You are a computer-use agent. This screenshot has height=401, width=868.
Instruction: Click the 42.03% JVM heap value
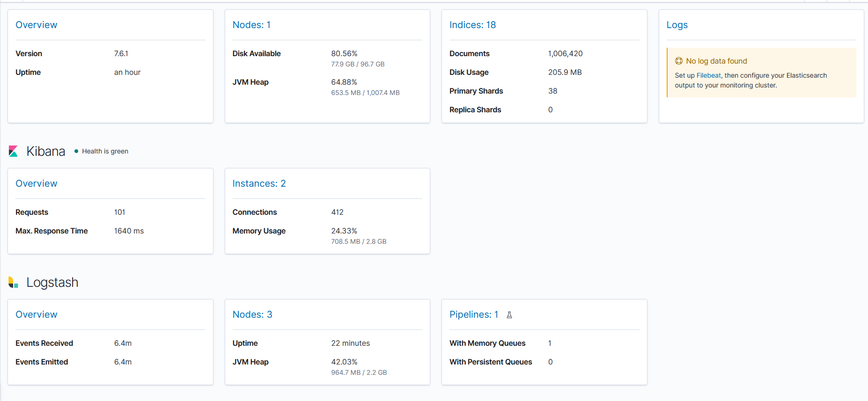[x=344, y=362]
